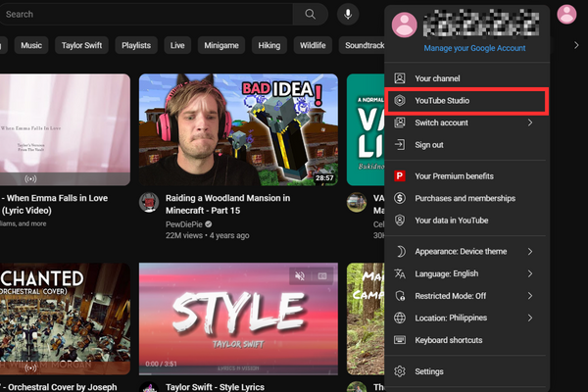The width and height of the screenshot is (588, 392).
Task: Click the Your channel person icon
Action: pos(400,78)
